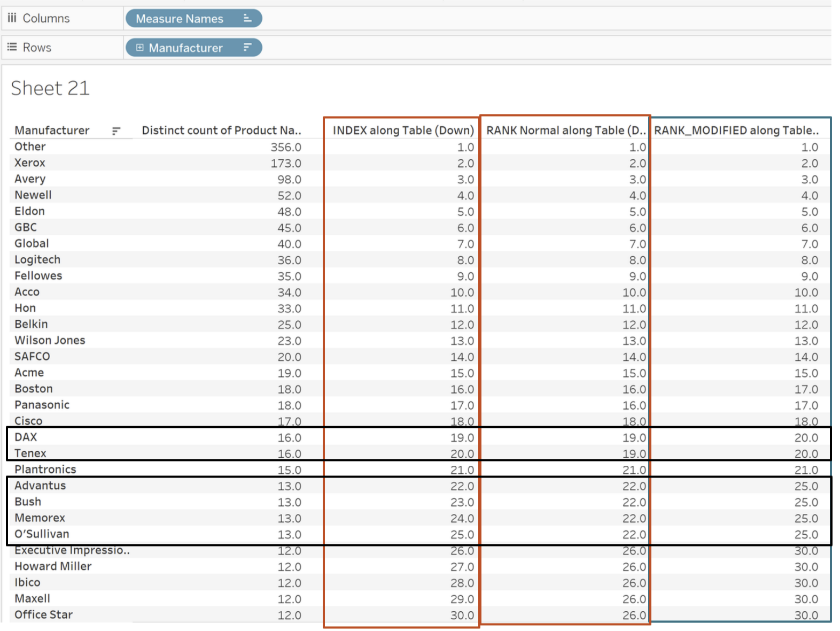This screenshot has width=840, height=631.
Task: Click the Distinct count of Product Na.. header
Action: tap(221, 130)
